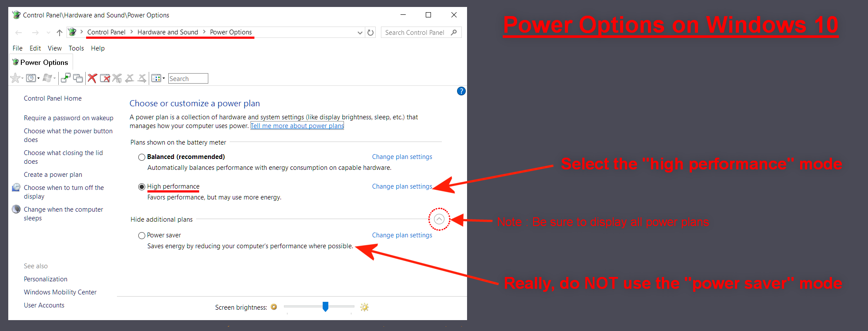The height and width of the screenshot is (331, 868).
Task: Click the duplicate windows toolbar icon
Action: click(78, 78)
